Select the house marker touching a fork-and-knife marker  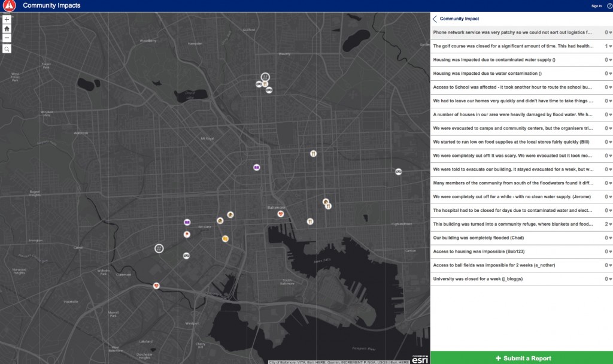[x=325, y=202]
